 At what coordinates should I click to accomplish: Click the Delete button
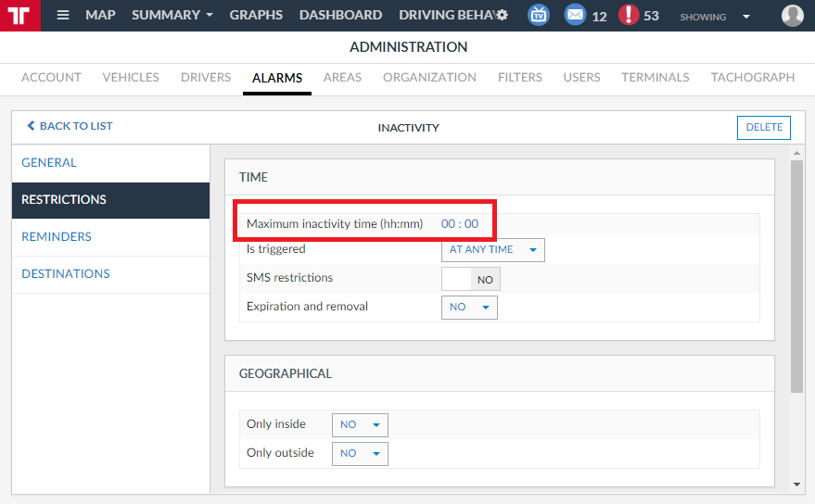(763, 128)
